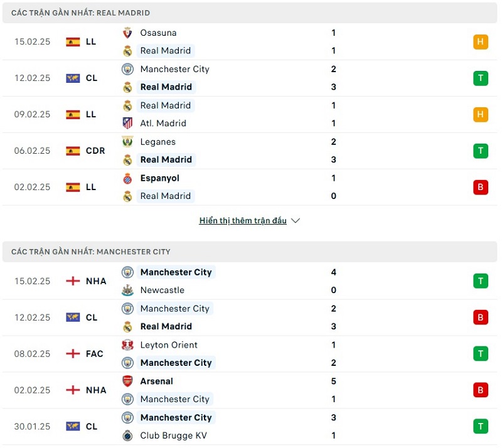Click the Spain flag beside 15.02.25 match
The height and width of the screenshot is (448, 502).
pyautogui.click(x=73, y=42)
